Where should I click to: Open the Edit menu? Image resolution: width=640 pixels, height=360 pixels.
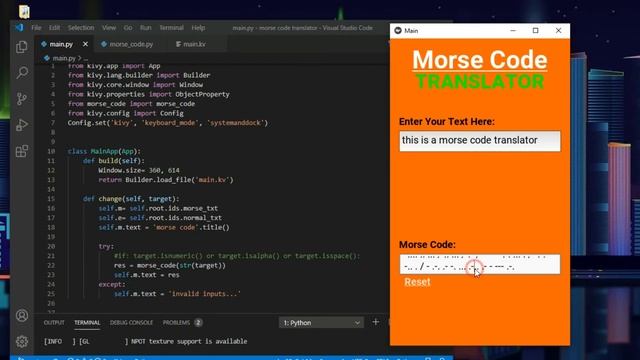tap(54, 28)
